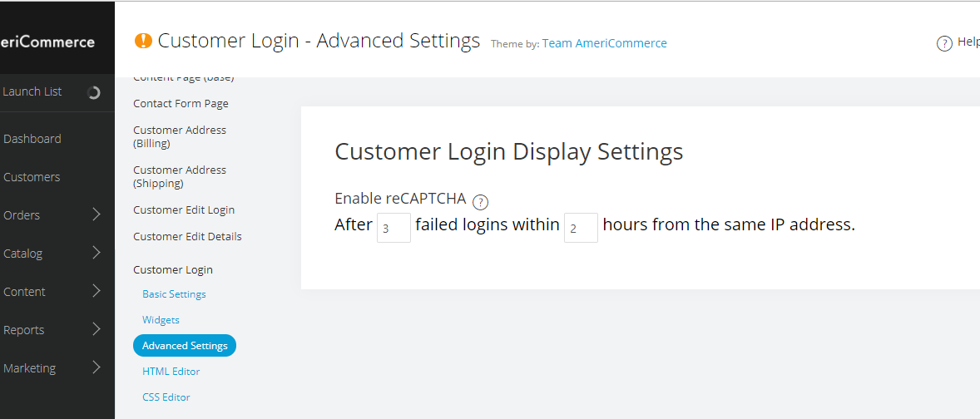
Task: Go to the Dashboard
Action: click(32, 139)
